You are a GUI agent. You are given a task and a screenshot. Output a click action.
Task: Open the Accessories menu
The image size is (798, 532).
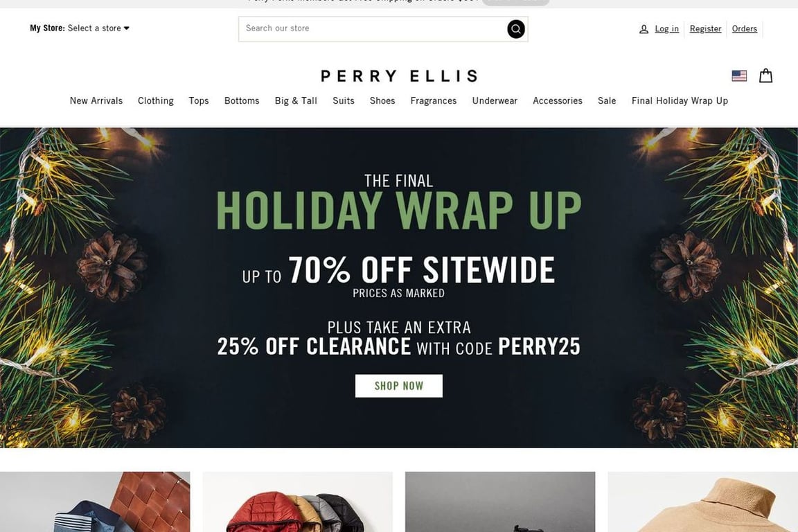click(x=557, y=101)
